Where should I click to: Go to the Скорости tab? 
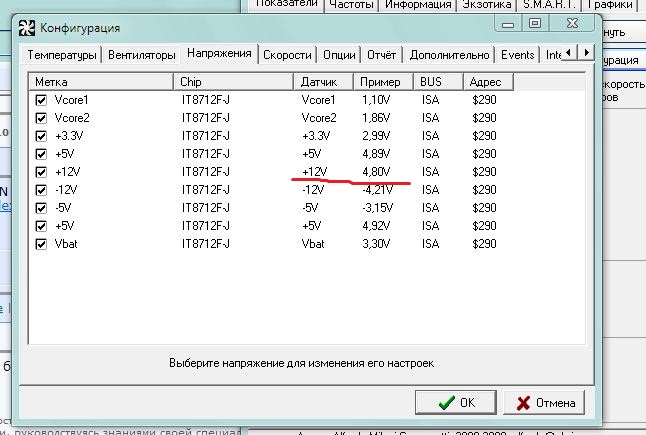287,54
